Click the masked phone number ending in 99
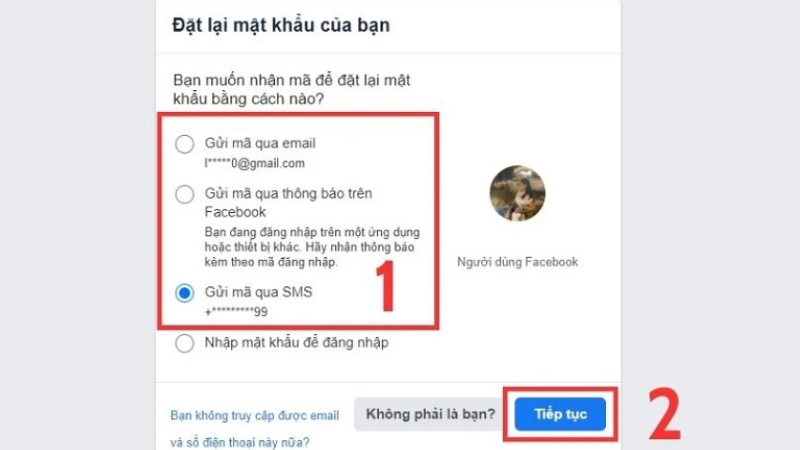The width and height of the screenshot is (800, 450). click(236, 311)
